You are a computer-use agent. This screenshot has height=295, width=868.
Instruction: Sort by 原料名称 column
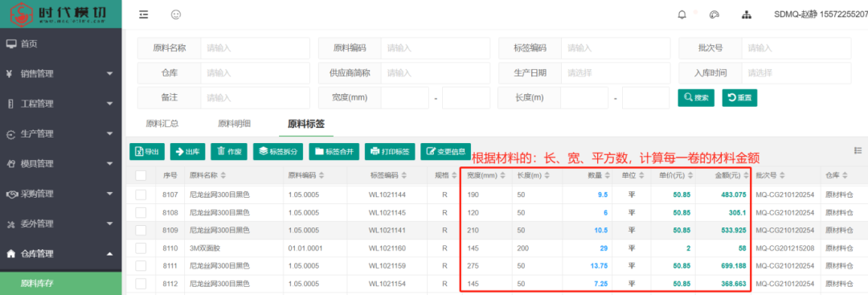click(x=223, y=175)
